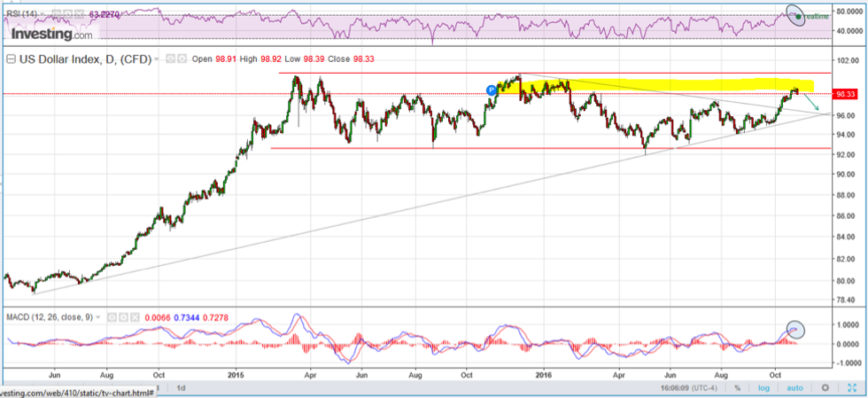Open US Dollar Index format settings icon
This screenshot has width=868, height=398.
coord(182,59)
